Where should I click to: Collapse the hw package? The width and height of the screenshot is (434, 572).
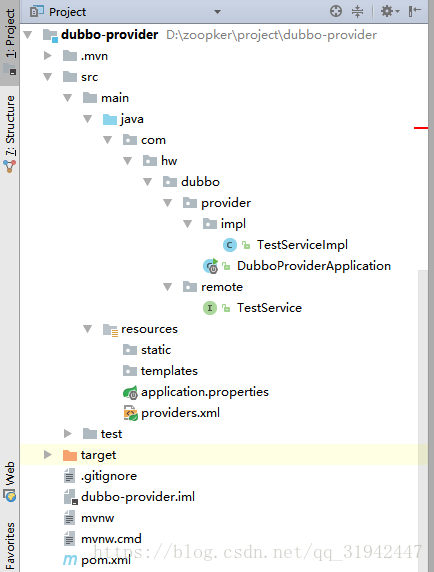tap(128, 161)
